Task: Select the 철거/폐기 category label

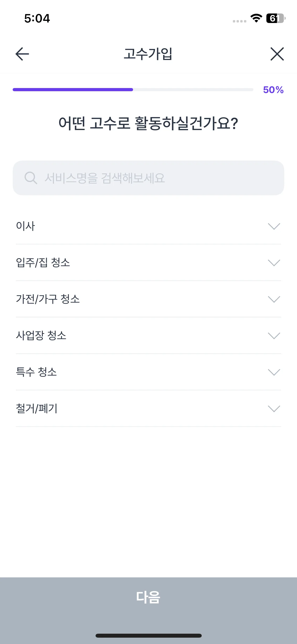Action: point(37,409)
